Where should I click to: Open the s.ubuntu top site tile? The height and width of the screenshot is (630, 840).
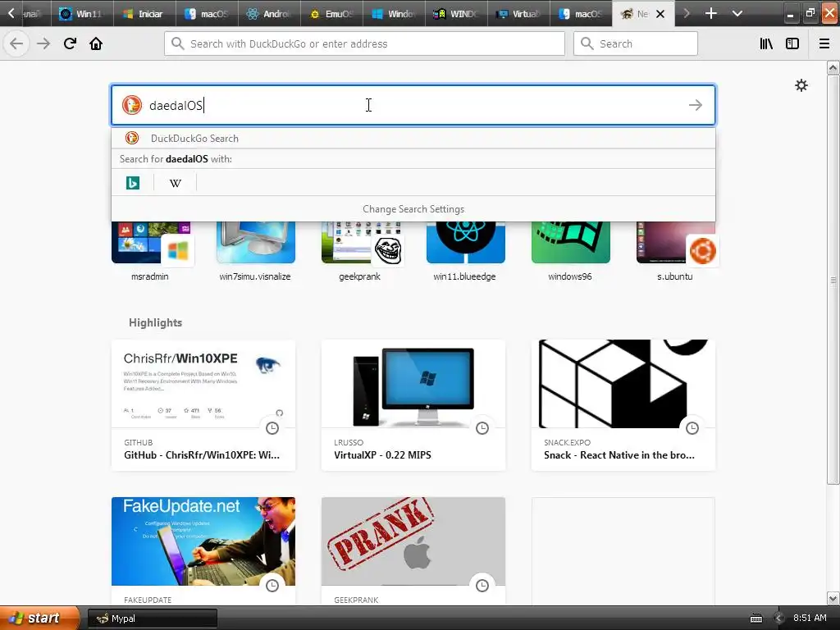pyautogui.click(x=676, y=252)
